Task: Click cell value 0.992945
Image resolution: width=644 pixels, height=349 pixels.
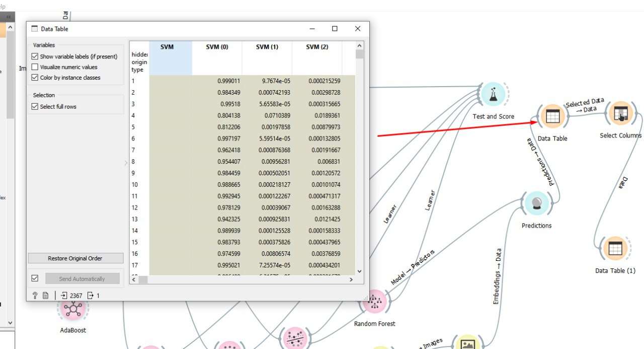Action: click(217, 196)
